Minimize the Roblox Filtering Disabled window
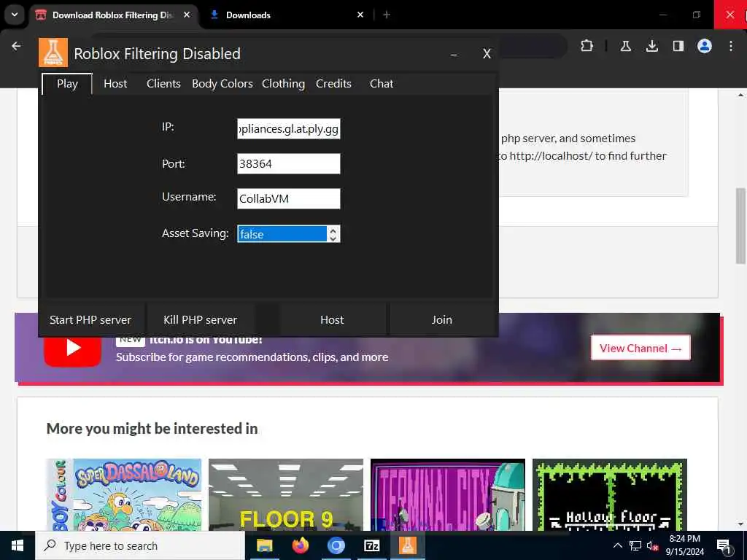747x560 pixels. (454, 54)
